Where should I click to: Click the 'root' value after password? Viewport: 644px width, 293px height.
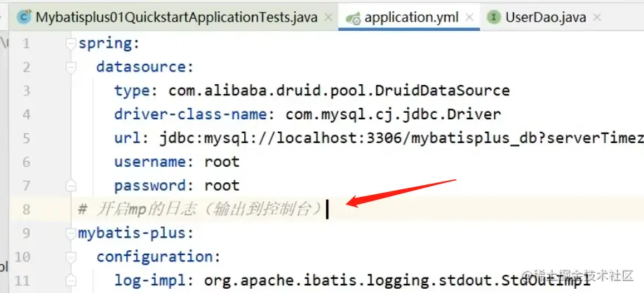coord(222,186)
